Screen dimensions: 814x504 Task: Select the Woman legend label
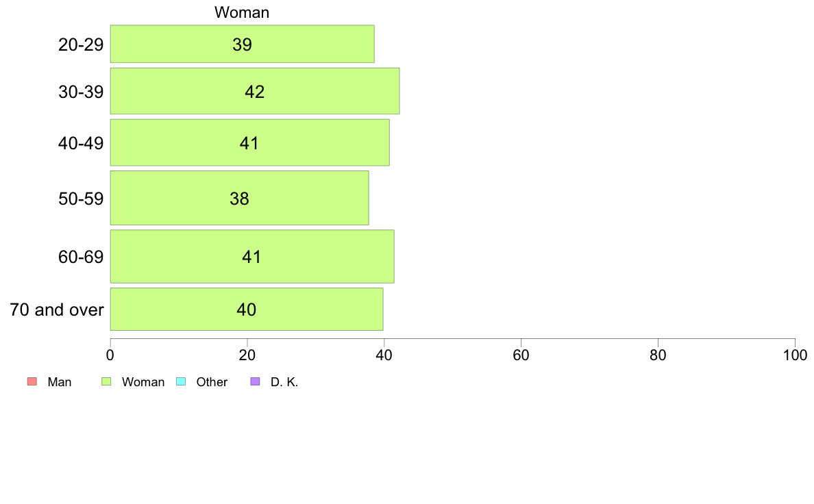143,382
